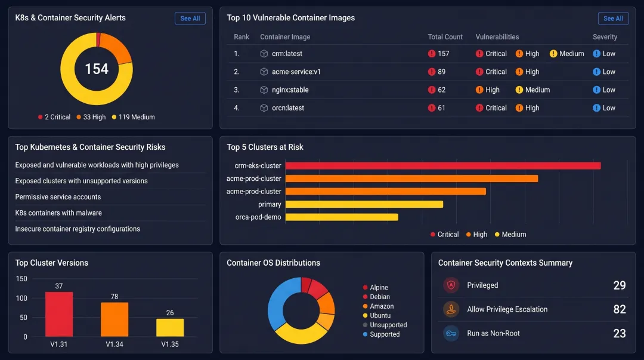Click the V1.31 red version bar
The height and width of the screenshot is (360, 644).
click(x=58, y=315)
